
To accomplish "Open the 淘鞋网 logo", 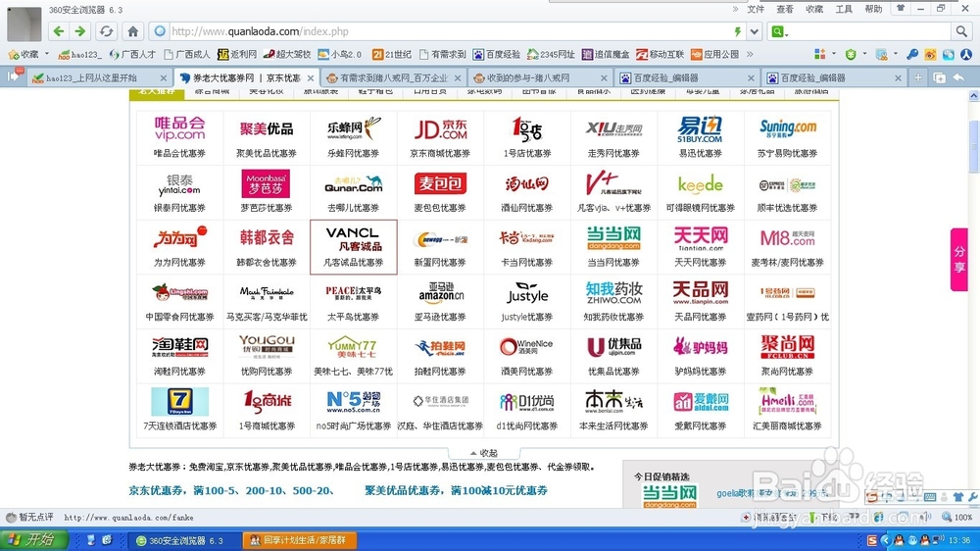I will [x=180, y=346].
